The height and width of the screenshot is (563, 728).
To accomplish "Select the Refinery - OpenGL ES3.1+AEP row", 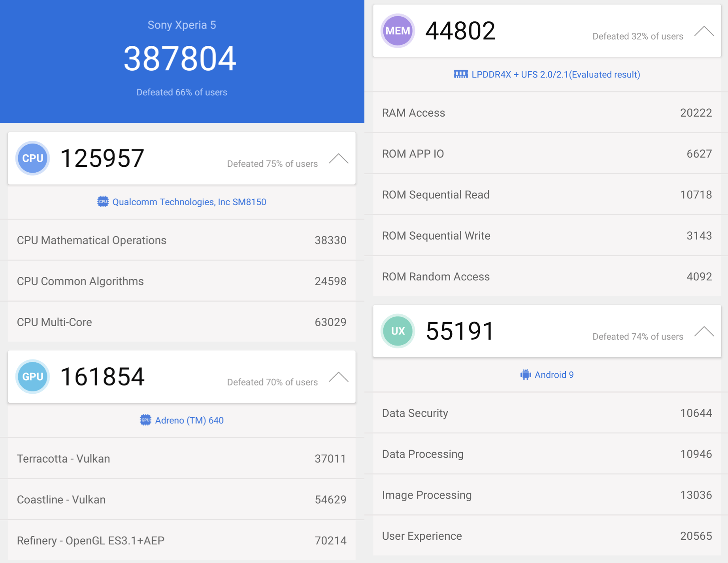I will pyautogui.click(x=182, y=540).
